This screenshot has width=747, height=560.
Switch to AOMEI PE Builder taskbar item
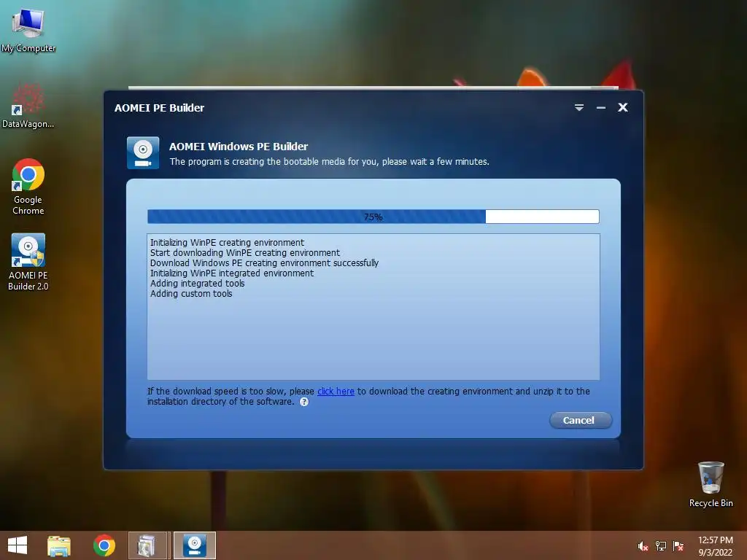pos(194,545)
